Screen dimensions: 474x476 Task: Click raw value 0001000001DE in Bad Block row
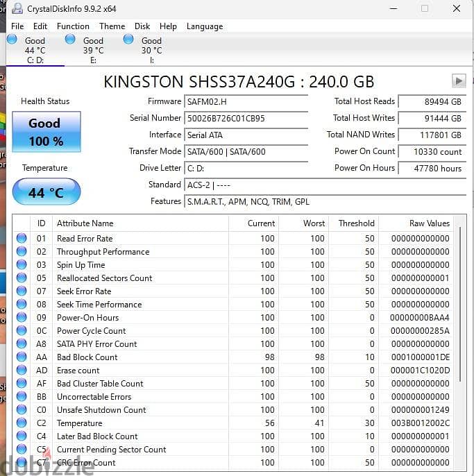click(x=421, y=357)
